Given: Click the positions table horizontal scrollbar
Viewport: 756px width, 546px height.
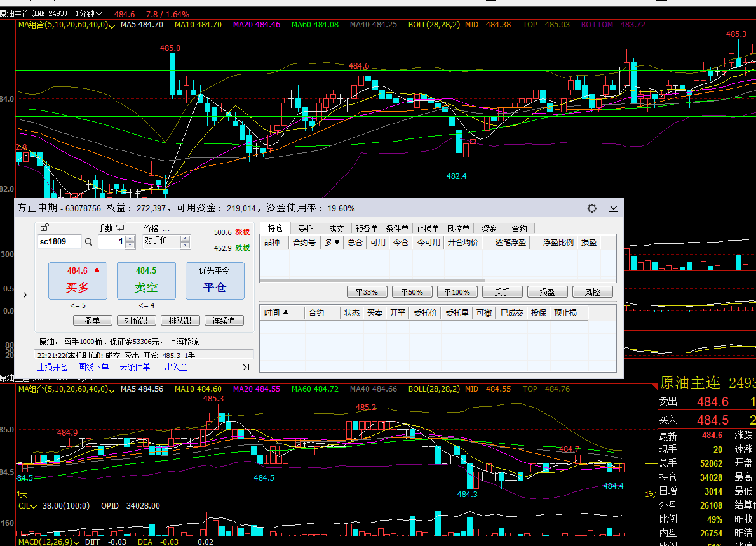Looking at the screenshot, I should (372, 280).
